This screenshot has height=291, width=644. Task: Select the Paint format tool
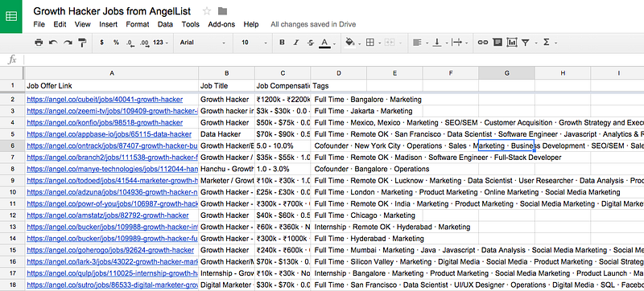82,43
